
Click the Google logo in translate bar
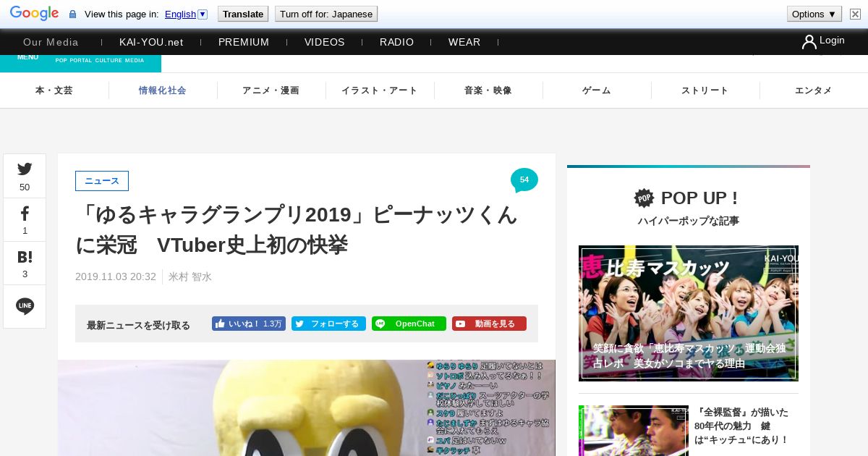(34, 14)
